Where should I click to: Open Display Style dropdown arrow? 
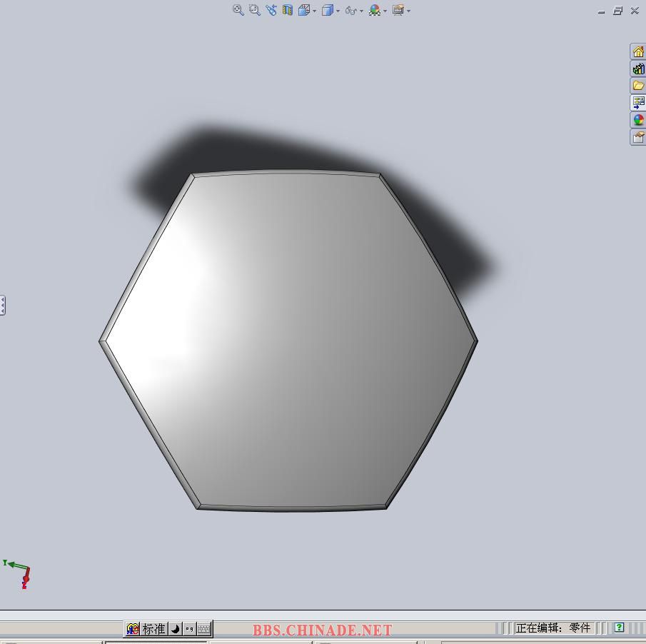click(338, 11)
